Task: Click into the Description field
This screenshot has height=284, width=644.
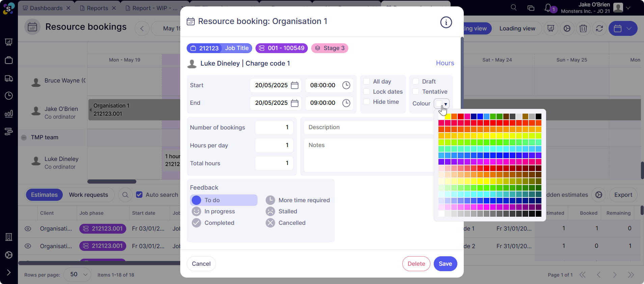Action: point(368,127)
